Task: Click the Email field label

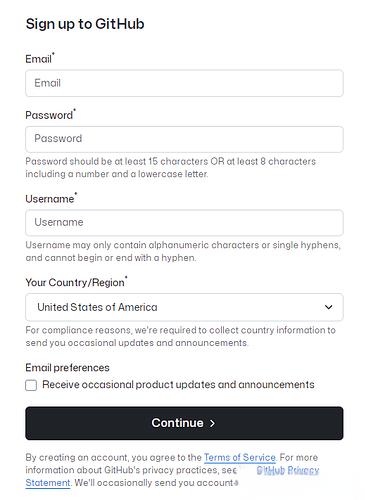Action: (38, 59)
